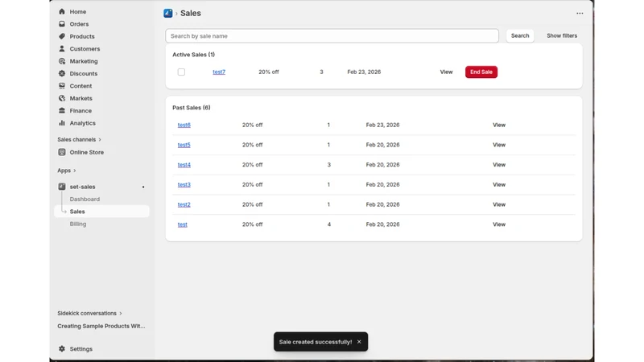Click the '20% off' text in test7 row
Screen dimensions: 644x362
(x=269, y=72)
